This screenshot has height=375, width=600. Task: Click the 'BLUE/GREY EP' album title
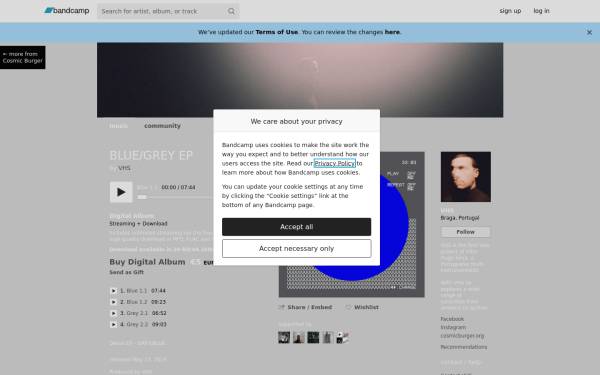pyautogui.click(x=151, y=155)
